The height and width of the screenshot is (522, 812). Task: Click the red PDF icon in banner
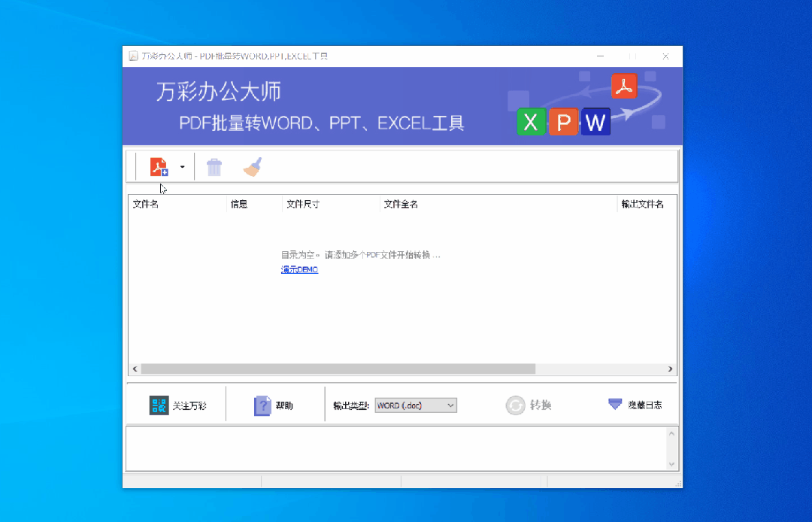[x=624, y=86]
